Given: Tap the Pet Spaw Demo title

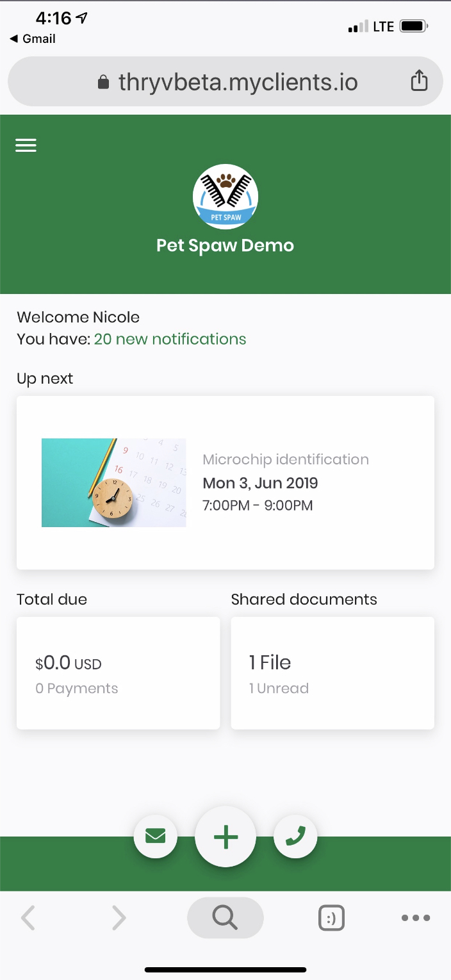Looking at the screenshot, I should pos(225,246).
